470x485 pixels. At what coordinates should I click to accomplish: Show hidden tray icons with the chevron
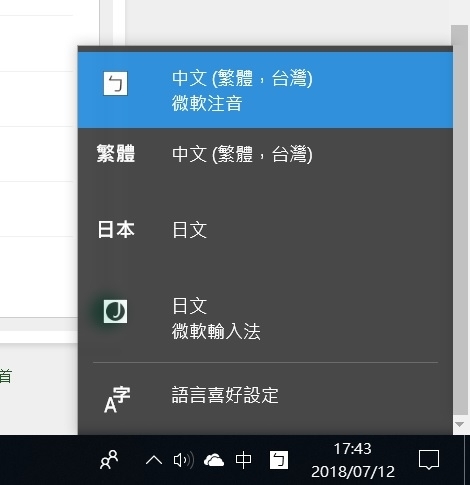point(154,460)
